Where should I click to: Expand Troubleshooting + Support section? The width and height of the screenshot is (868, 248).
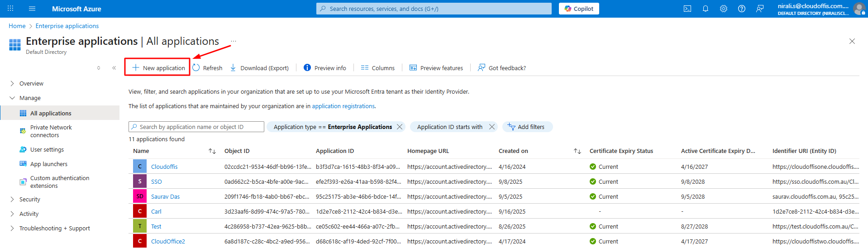(12, 228)
